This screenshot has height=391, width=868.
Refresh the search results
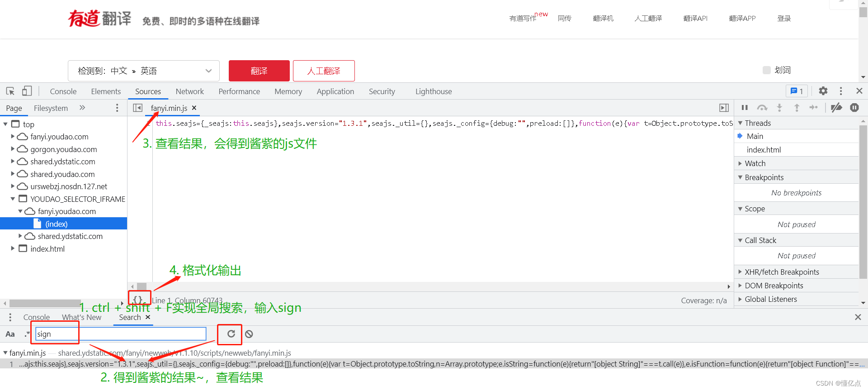click(231, 334)
